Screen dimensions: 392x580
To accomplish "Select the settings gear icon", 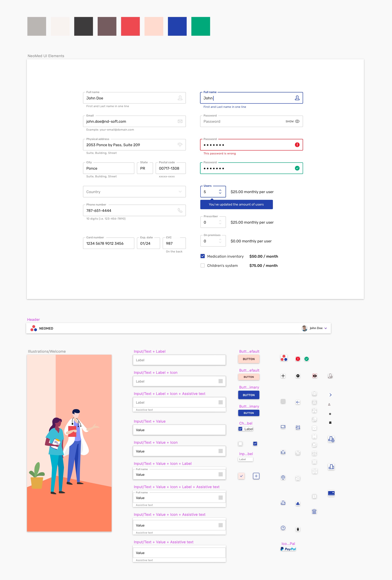I will [298, 376].
